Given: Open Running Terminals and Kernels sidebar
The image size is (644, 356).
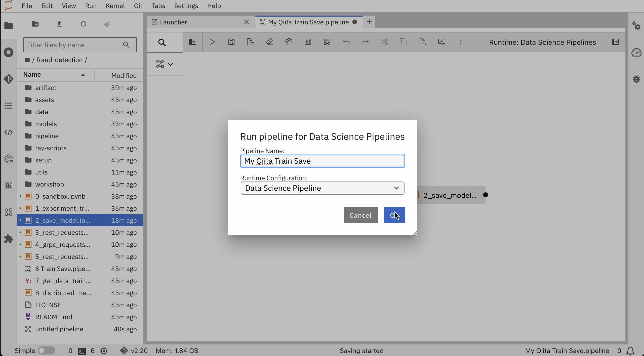Looking at the screenshot, I should pyautogui.click(x=9, y=53).
